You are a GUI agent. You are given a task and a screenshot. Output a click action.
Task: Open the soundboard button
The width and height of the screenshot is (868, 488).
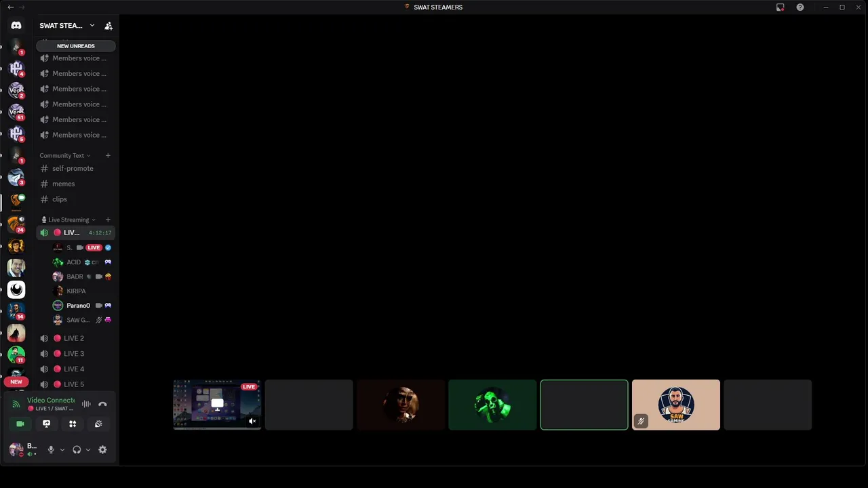tap(98, 424)
